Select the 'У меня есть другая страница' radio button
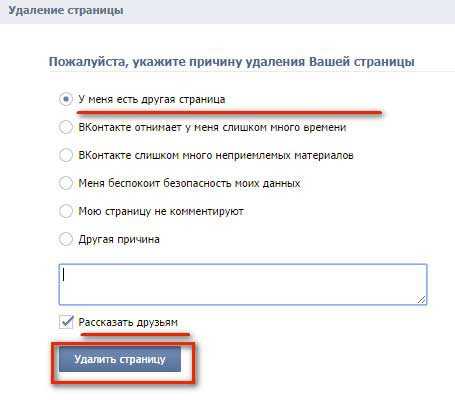The width and height of the screenshot is (455, 400). click(66, 99)
